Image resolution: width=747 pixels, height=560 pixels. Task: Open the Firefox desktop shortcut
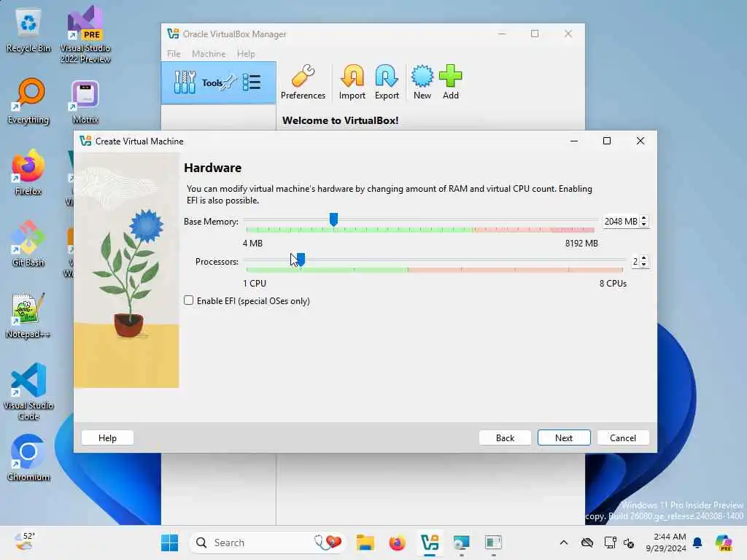28,173
